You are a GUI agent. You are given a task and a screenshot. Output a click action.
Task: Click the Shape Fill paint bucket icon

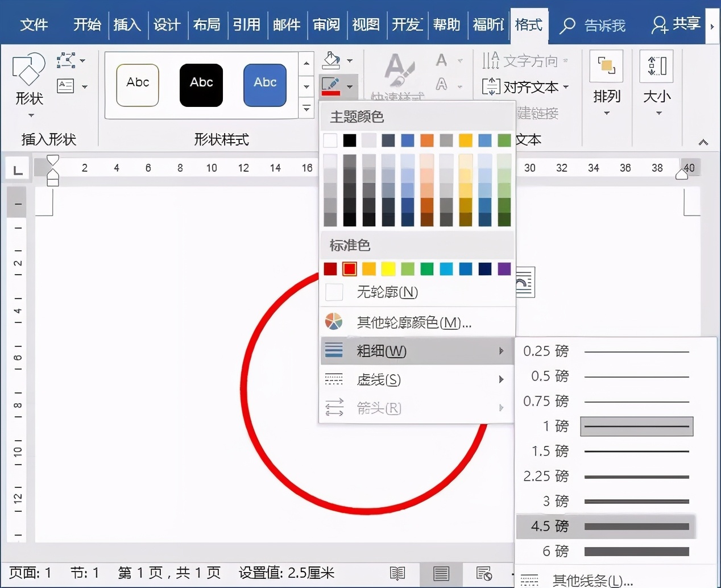click(331, 60)
